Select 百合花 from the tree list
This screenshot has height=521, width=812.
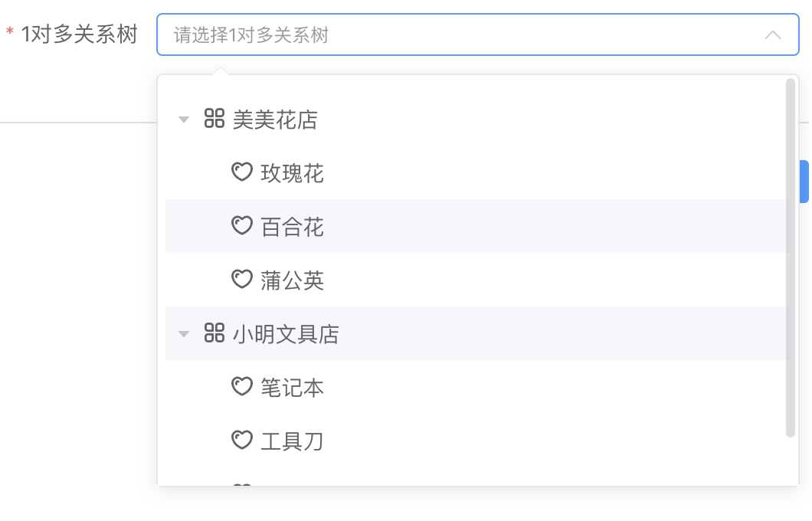293,227
